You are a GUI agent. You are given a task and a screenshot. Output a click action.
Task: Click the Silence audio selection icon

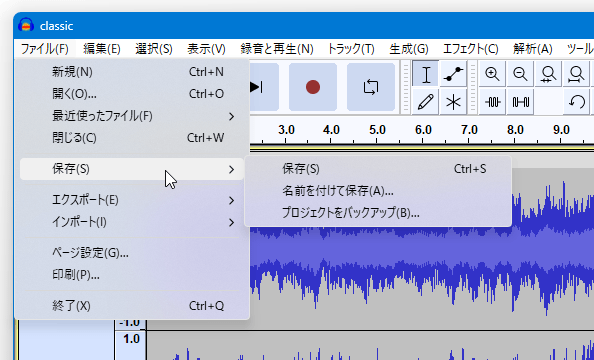click(520, 102)
